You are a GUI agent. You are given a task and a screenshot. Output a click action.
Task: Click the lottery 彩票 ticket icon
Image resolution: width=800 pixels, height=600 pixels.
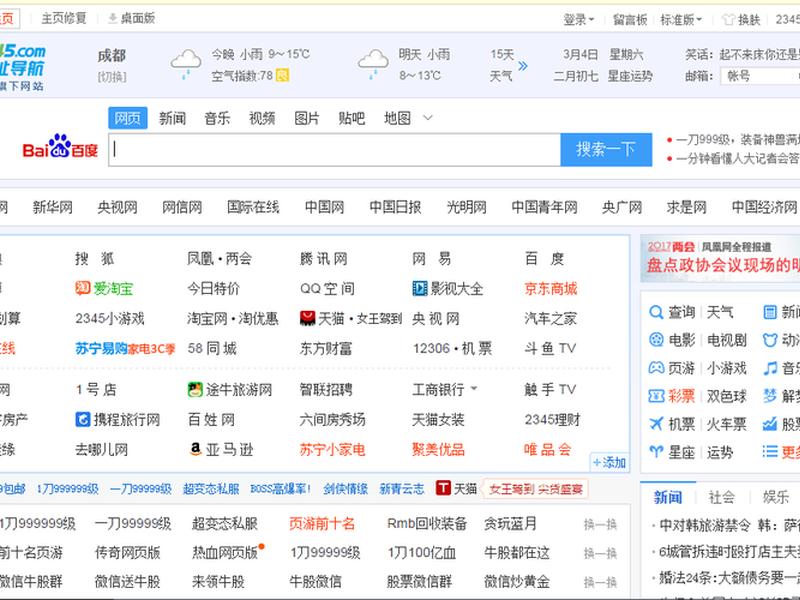[x=656, y=396]
